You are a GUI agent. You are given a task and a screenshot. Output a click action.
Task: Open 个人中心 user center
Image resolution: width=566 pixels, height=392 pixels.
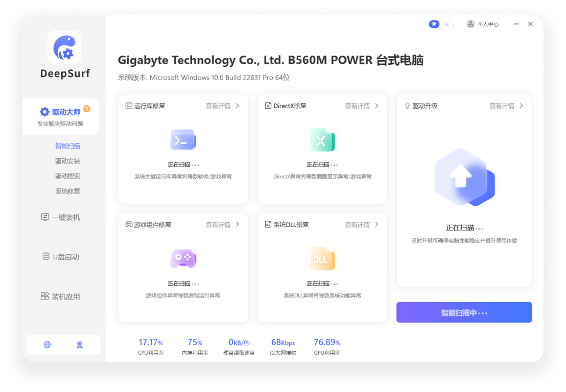coord(483,24)
